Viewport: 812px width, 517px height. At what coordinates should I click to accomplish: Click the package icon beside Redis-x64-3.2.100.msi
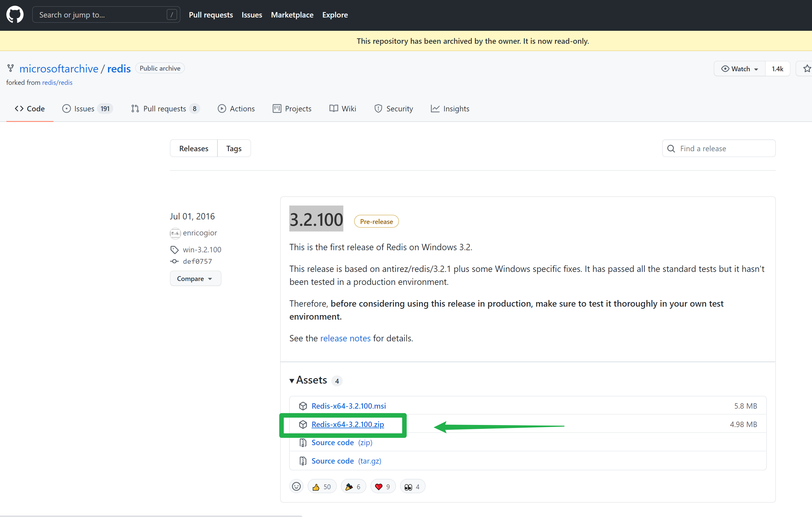(303, 406)
